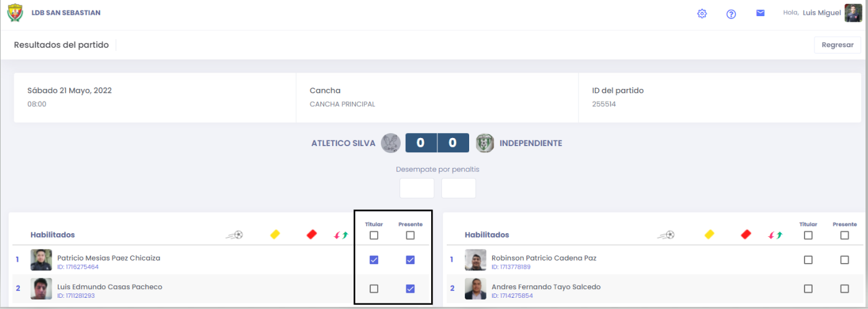Click the goal ball icon in Atletico Silva table
This screenshot has height=309, width=868.
point(235,235)
